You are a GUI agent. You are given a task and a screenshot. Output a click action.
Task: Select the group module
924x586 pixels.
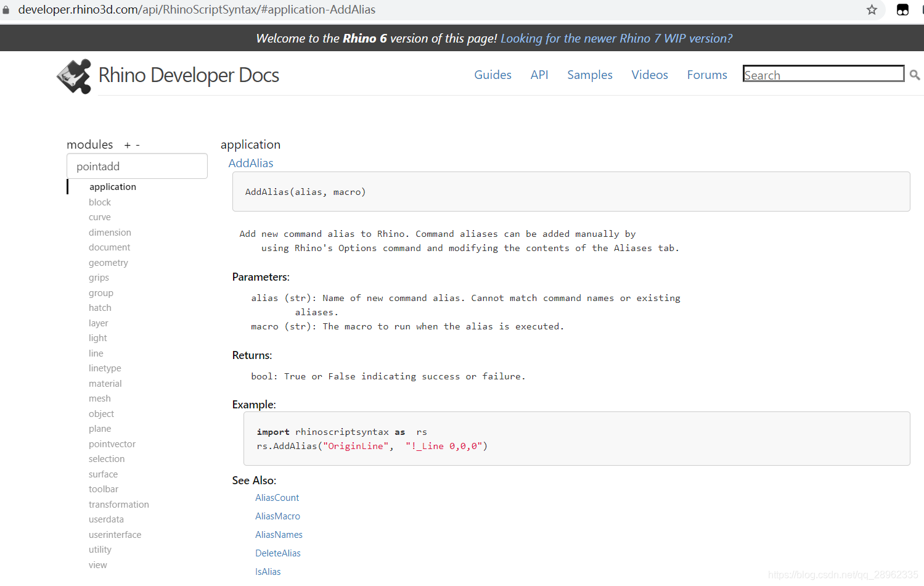pos(101,293)
